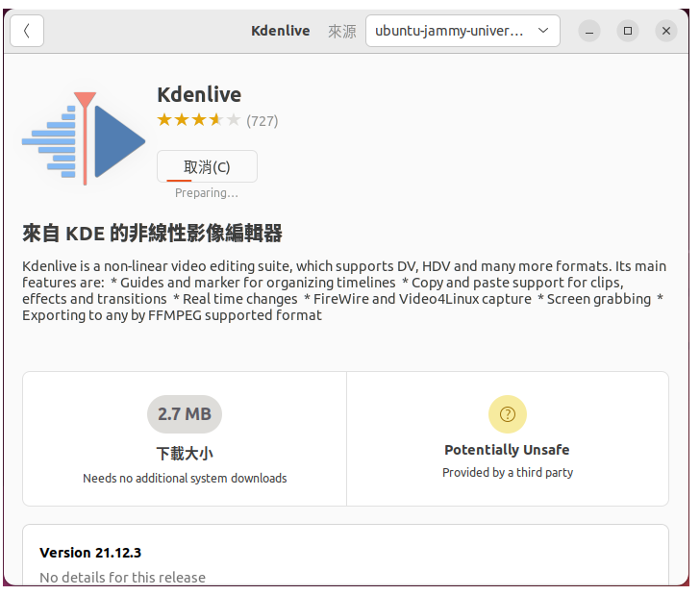700x595 pixels.
Task: Click 'Needs no additional system downloads' text
Action: coord(185,478)
